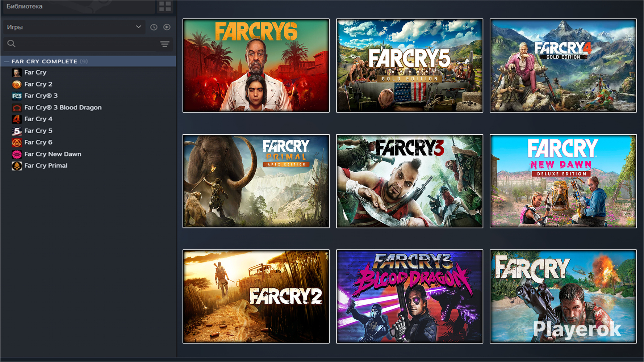Click the search magnifier in the sidebar

coord(11,43)
